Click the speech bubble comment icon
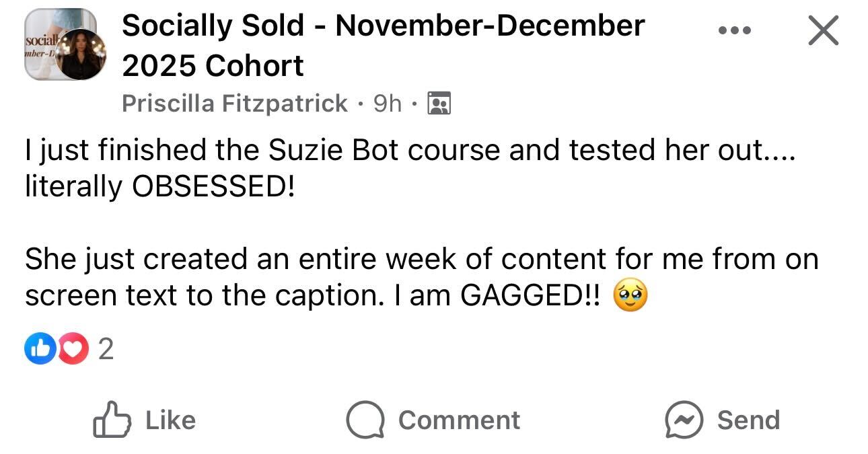This screenshot has height=454, width=868. (365, 420)
